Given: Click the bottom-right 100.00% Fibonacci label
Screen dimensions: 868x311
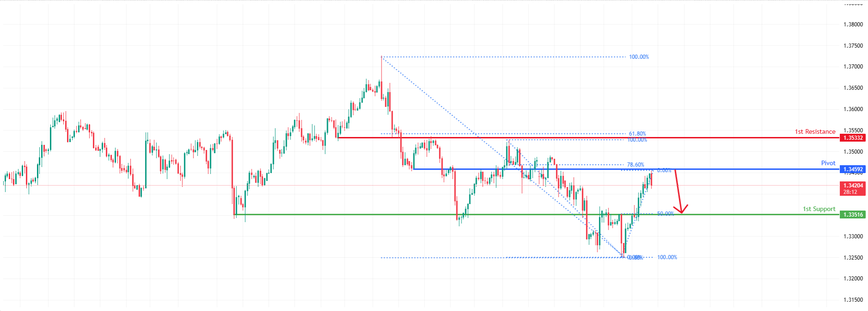Looking at the screenshot, I should (667, 257).
